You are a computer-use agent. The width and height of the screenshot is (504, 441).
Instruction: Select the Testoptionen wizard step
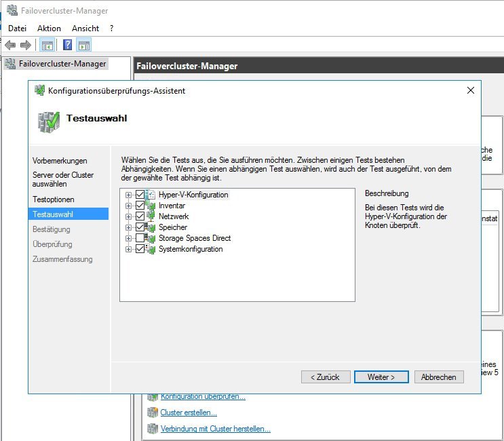click(x=54, y=199)
